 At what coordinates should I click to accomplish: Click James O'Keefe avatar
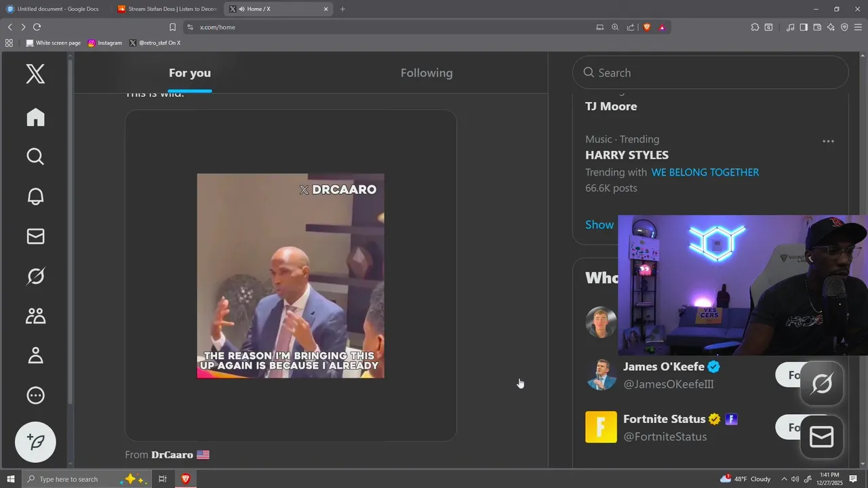[601, 375]
